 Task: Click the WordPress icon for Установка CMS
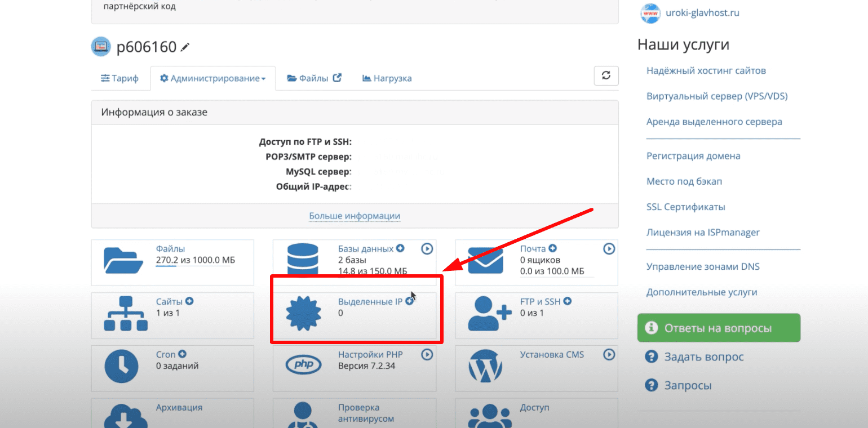tap(485, 366)
